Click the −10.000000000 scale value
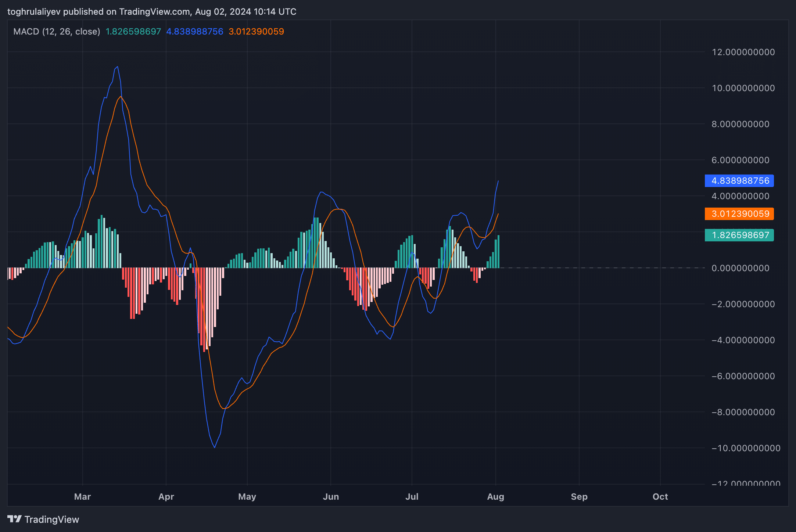This screenshot has width=796, height=532. [746, 448]
